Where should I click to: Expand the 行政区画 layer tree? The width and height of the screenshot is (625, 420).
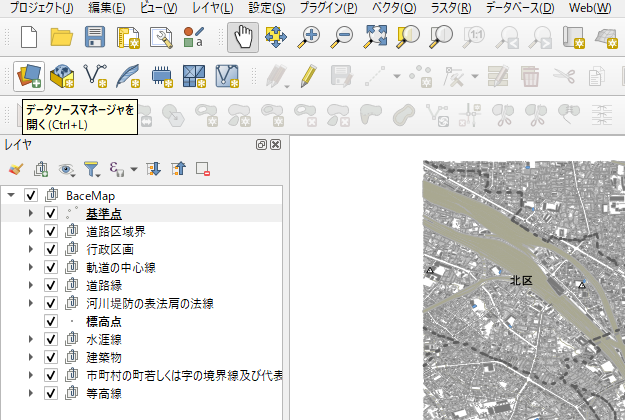coord(31,249)
